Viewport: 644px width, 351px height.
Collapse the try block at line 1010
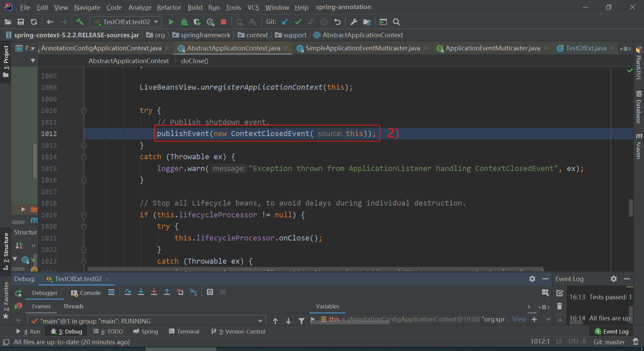[84, 111]
